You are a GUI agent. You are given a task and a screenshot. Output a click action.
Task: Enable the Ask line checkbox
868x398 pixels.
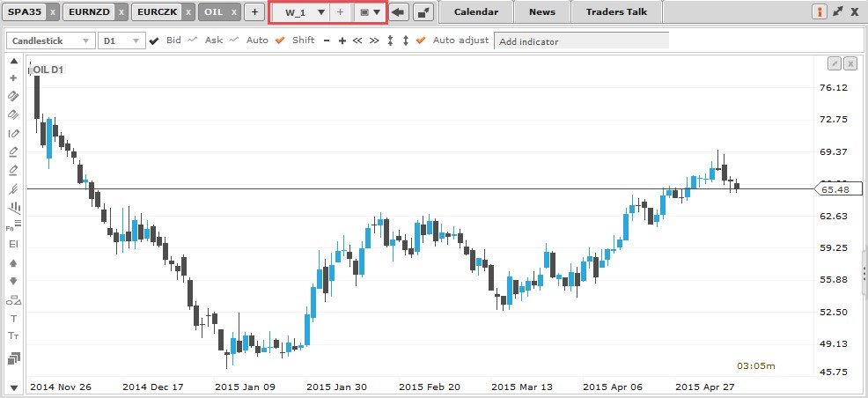193,41
